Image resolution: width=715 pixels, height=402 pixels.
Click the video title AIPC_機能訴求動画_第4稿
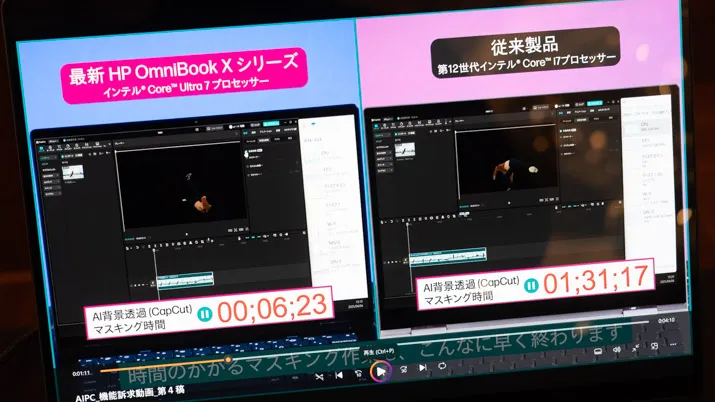(130, 394)
